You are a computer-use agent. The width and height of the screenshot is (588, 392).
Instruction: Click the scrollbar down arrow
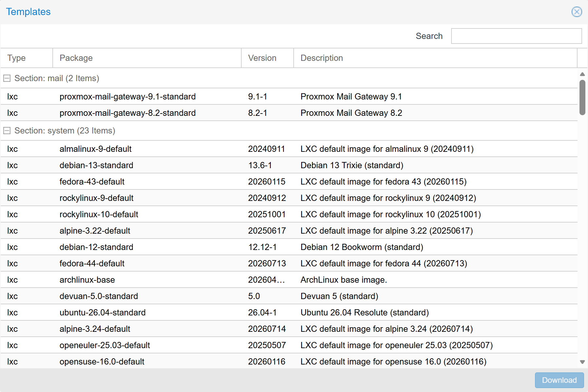(x=582, y=362)
